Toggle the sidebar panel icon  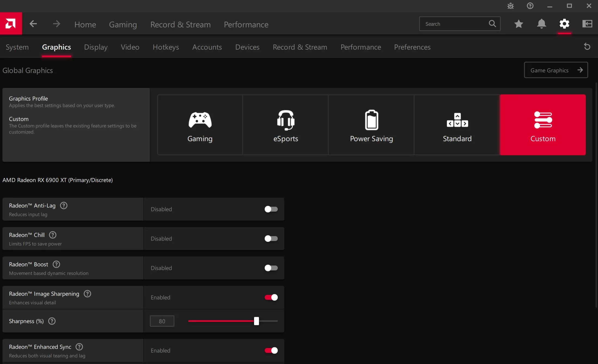587,24
